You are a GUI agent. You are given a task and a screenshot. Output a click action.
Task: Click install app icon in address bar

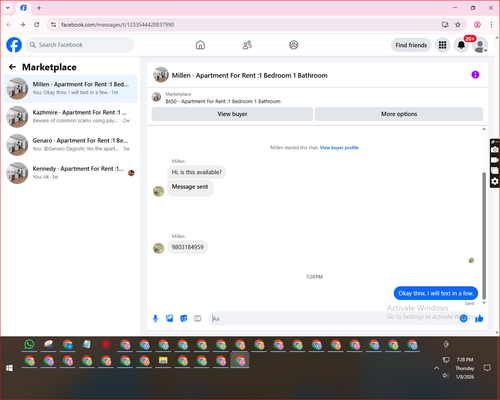pos(445,25)
